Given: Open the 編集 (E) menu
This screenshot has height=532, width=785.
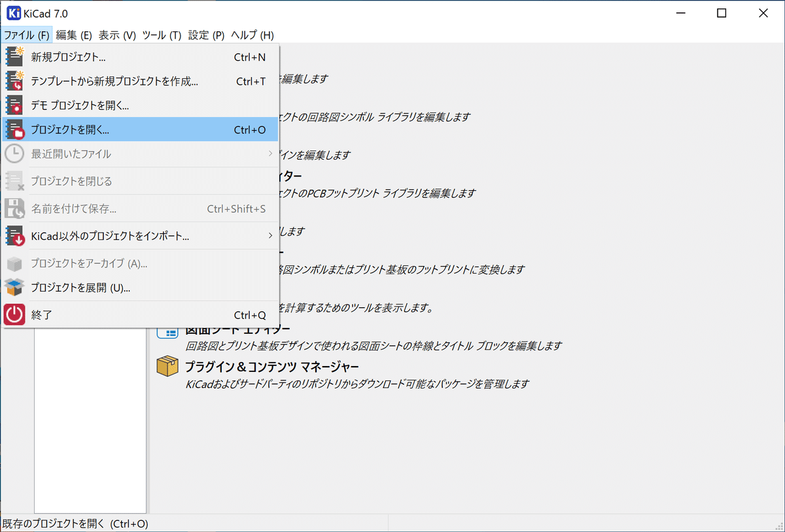Looking at the screenshot, I should 74,35.
